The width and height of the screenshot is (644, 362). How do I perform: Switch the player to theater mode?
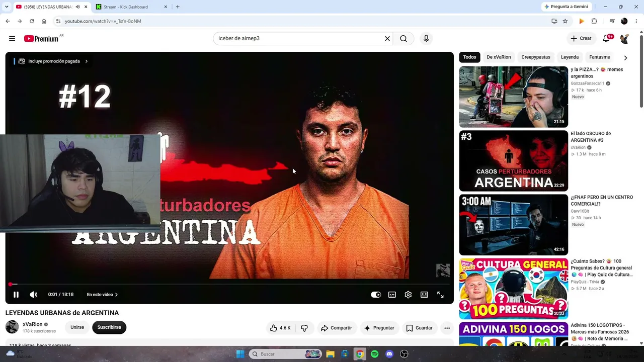424,295
